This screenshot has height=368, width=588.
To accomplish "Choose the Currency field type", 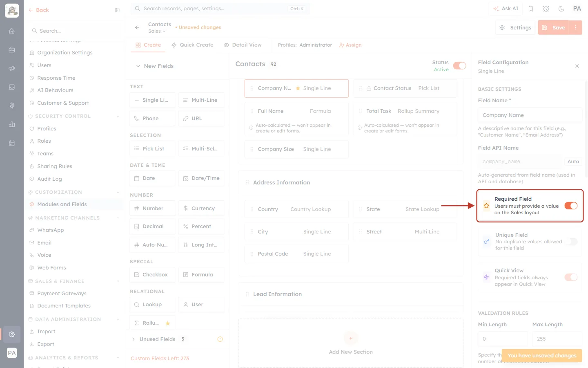I will (x=201, y=209).
